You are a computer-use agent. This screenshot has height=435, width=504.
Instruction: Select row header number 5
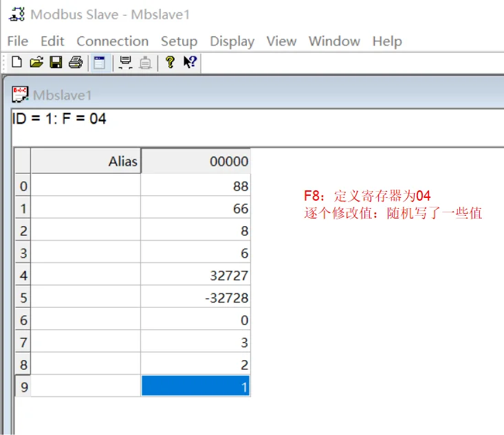point(23,298)
